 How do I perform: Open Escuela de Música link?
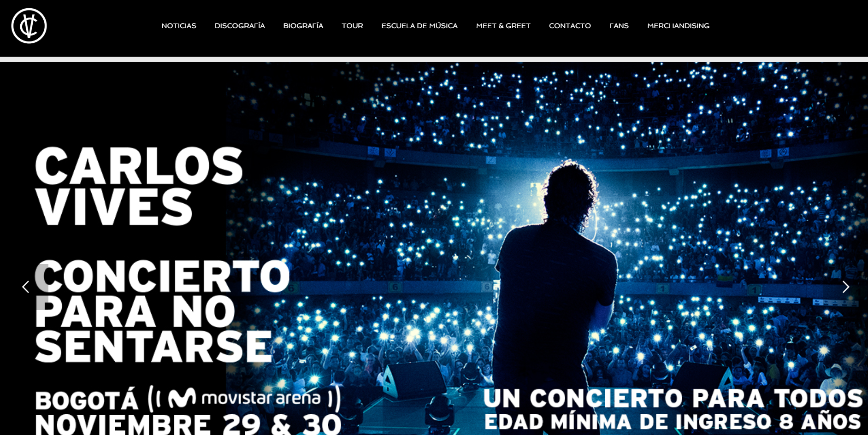coord(419,26)
